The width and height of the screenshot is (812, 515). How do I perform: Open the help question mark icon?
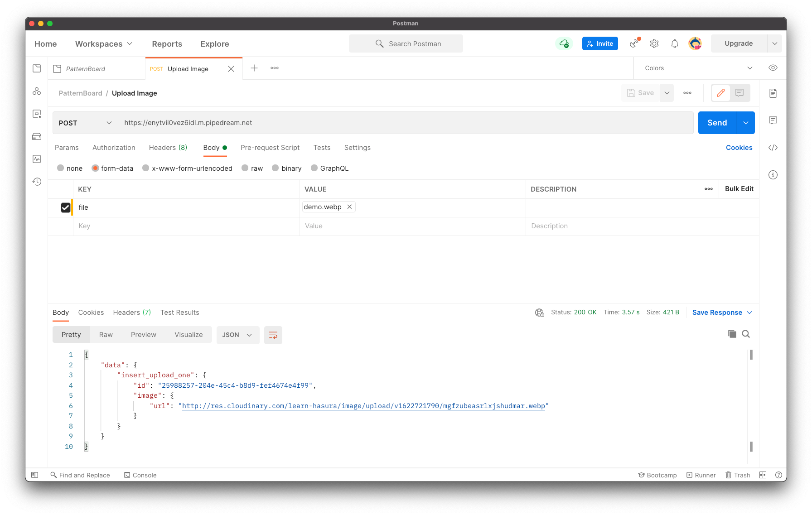(x=778, y=475)
